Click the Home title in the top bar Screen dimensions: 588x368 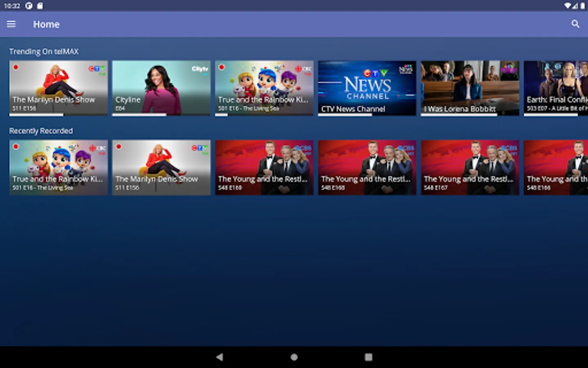(x=47, y=25)
